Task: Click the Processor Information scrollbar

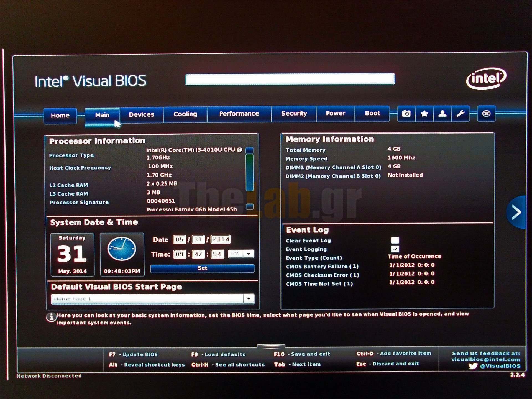Action: click(x=249, y=173)
